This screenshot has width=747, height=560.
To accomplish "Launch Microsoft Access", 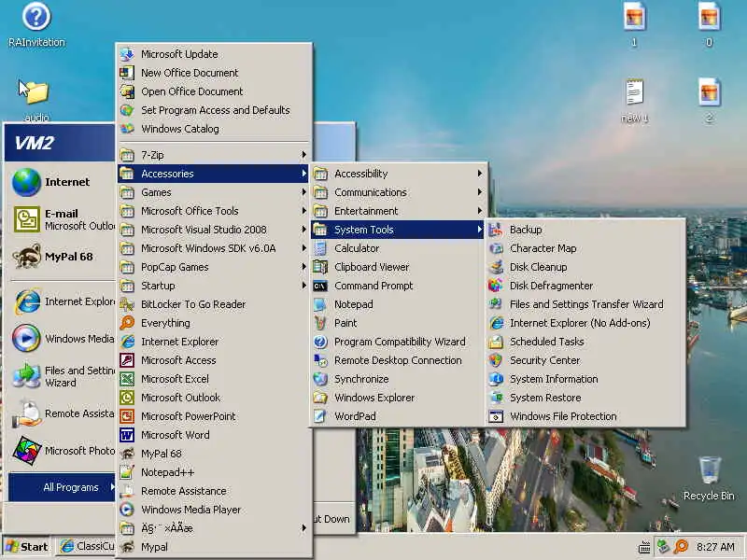I will (x=214, y=360).
